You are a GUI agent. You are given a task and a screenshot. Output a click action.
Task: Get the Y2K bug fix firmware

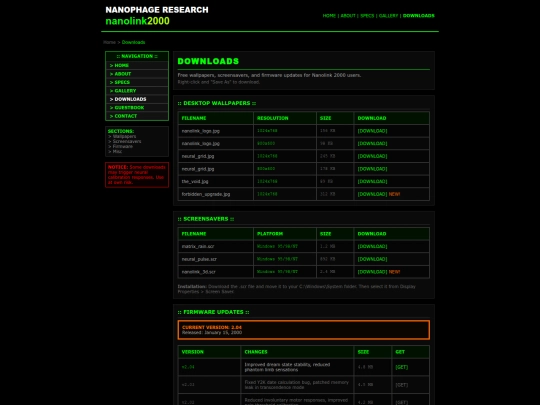coord(402,385)
